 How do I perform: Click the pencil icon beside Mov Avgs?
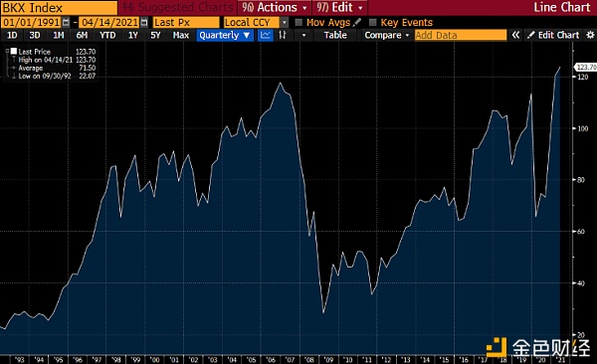pos(357,23)
